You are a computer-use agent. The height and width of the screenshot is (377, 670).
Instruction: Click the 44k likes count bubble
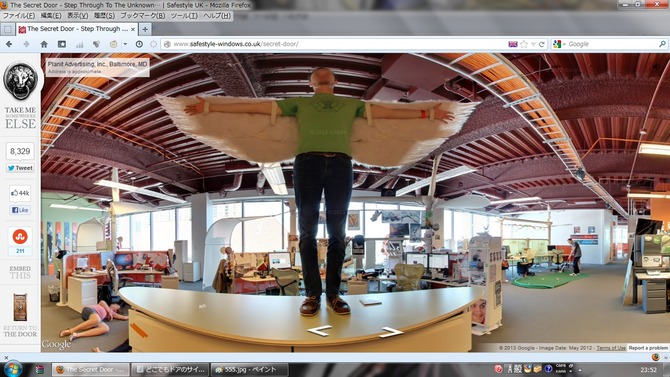(20, 193)
